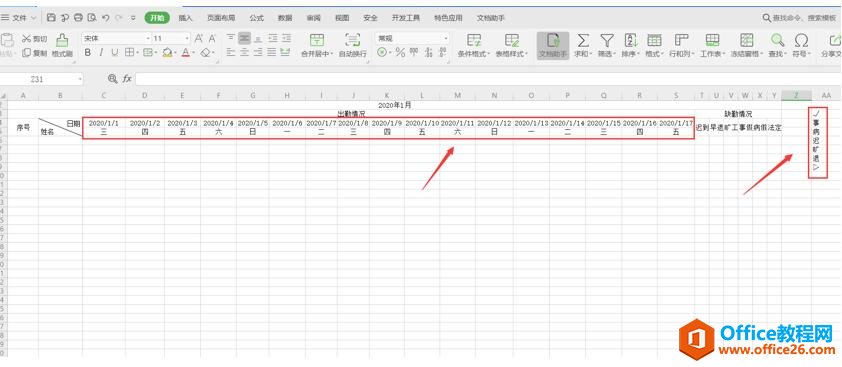Expand the font color dropdown arrow
Screen dimensions: 842x367
[x=193, y=53]
